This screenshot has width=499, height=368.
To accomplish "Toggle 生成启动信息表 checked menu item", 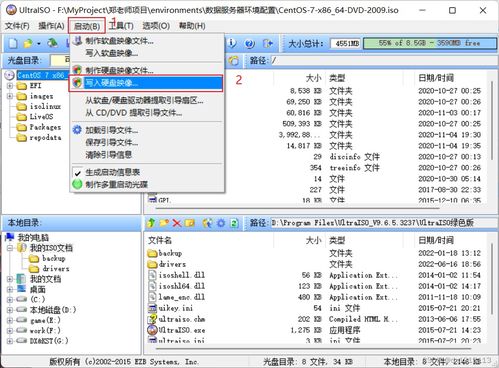I will (x=112, y=172).
